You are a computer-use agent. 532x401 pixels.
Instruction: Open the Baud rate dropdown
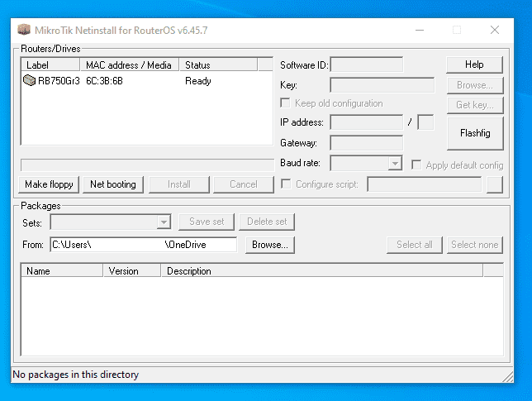tap(395, 164)
